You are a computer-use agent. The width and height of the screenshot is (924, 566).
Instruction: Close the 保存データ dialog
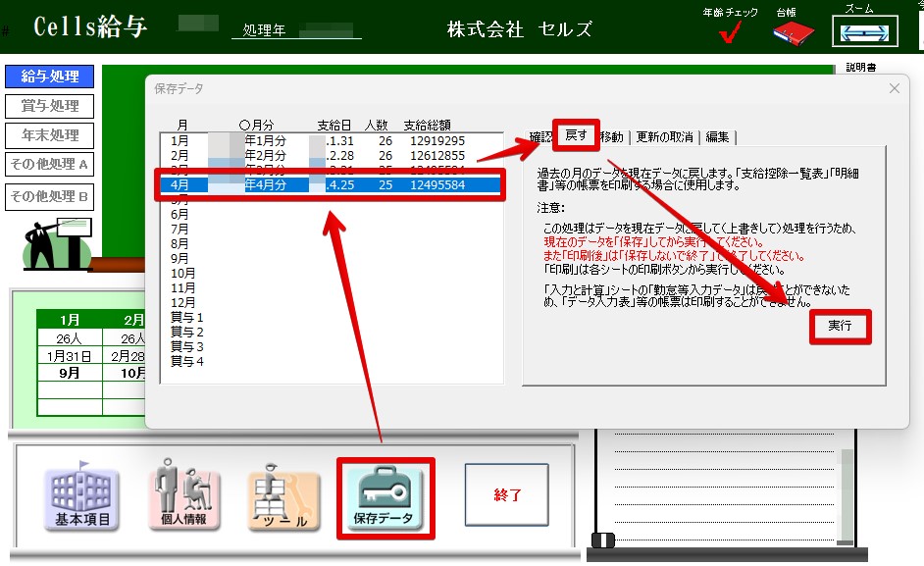[894, 88]
